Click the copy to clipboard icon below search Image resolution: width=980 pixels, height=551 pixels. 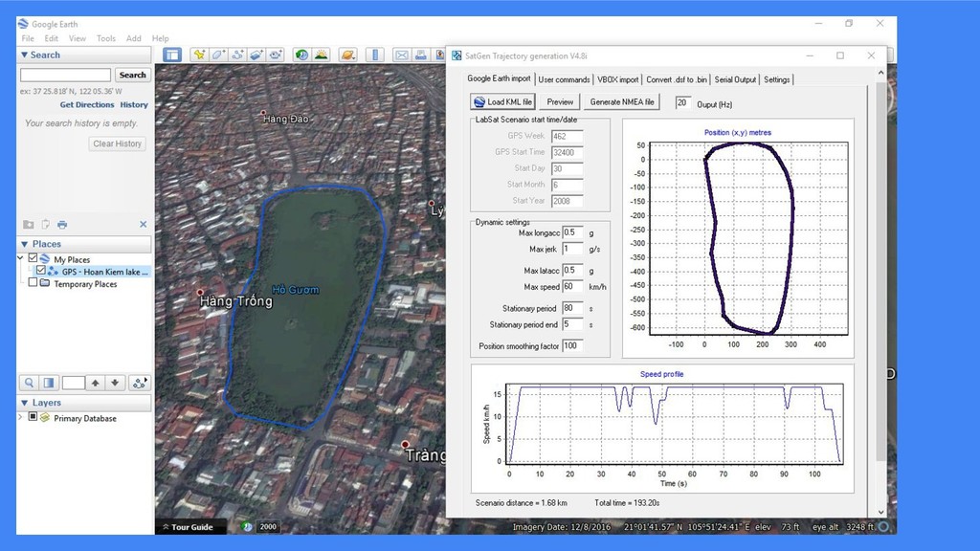(45, 224)
